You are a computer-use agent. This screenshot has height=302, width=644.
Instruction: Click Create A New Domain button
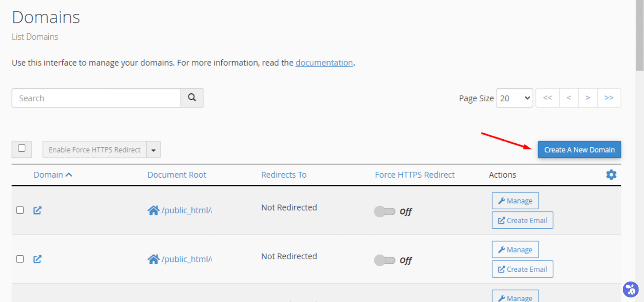click(x=579, y=150)
